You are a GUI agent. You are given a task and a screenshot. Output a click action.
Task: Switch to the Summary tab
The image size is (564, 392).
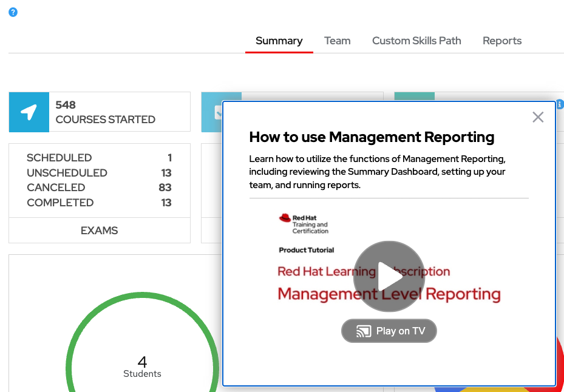coord(279,41)
